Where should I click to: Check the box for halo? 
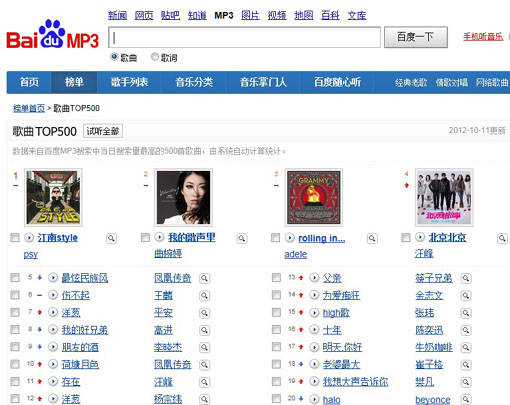tap(276, 398)
